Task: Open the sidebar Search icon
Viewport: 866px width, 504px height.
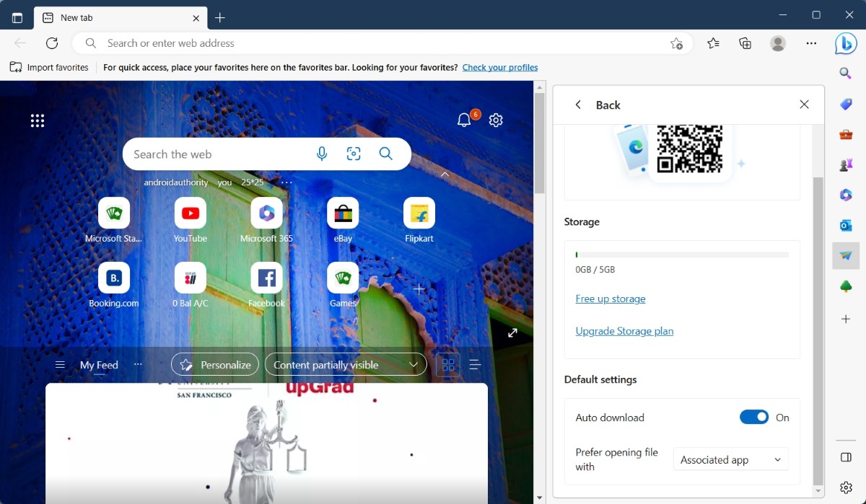Action: click(x=846, y=74)
